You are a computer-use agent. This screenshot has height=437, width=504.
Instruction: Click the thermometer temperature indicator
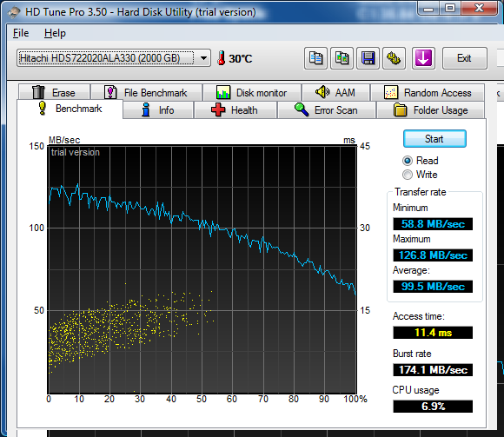[235, 58]
